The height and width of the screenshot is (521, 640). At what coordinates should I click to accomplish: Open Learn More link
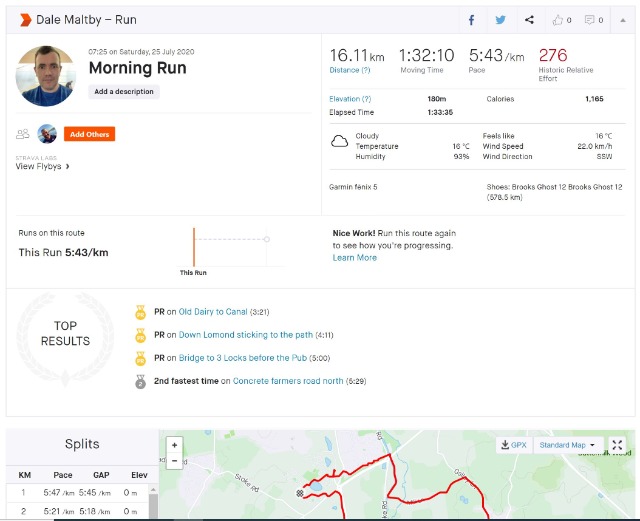pyautogui.click(x=354, y=258)
